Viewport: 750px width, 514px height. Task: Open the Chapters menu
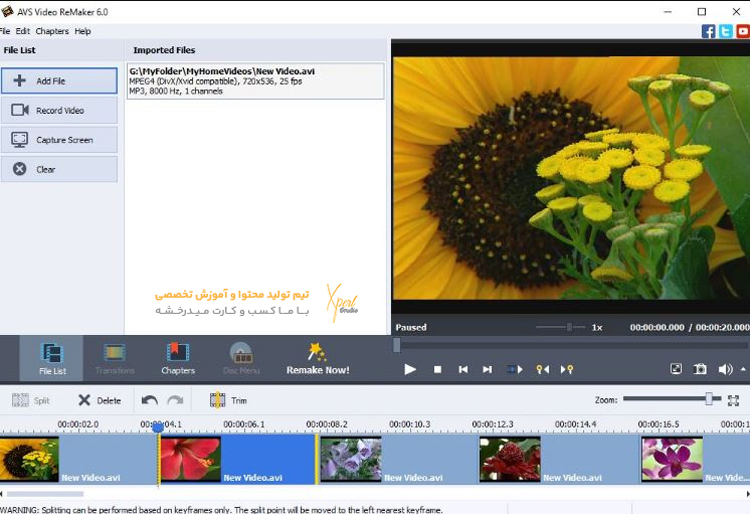tap(52, 31)
